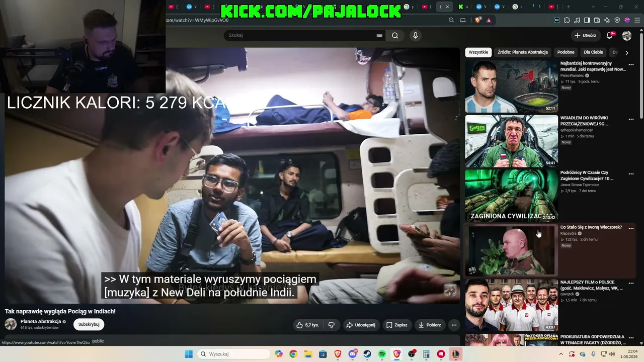This screenshot has width=644, height=362.
Task: Open the browser hamburger main menu
Action: (x=636, y=20)
